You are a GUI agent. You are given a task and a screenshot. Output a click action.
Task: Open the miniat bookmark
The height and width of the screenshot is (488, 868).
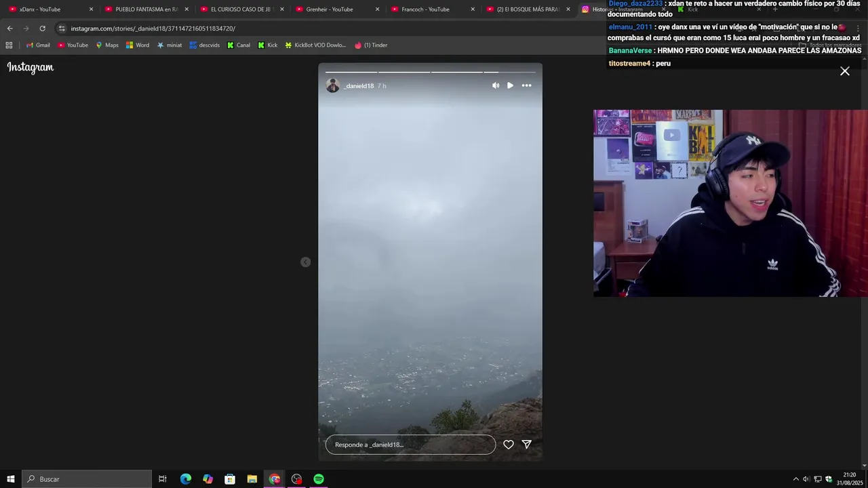pos(170,45)
